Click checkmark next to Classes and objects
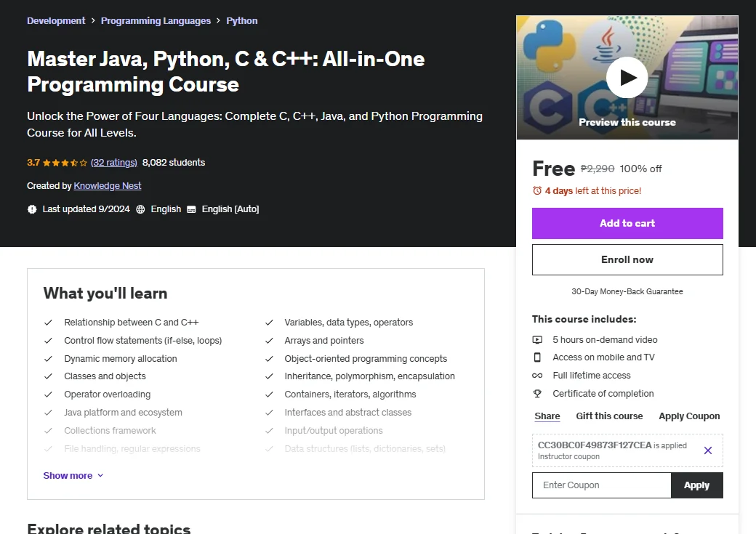The height and width of the screenshot is (534, 756). [x=48, y=376]
